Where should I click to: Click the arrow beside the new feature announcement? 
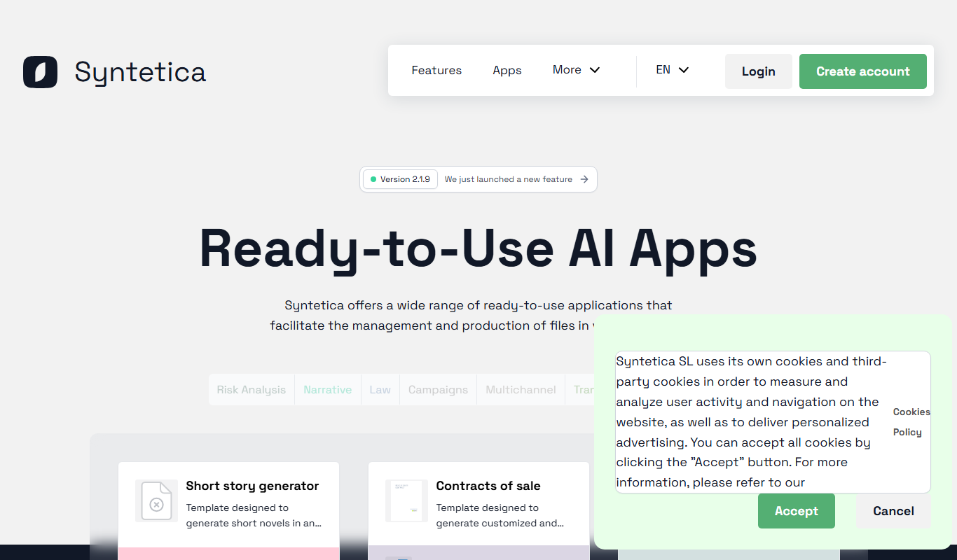click(585, 179)
